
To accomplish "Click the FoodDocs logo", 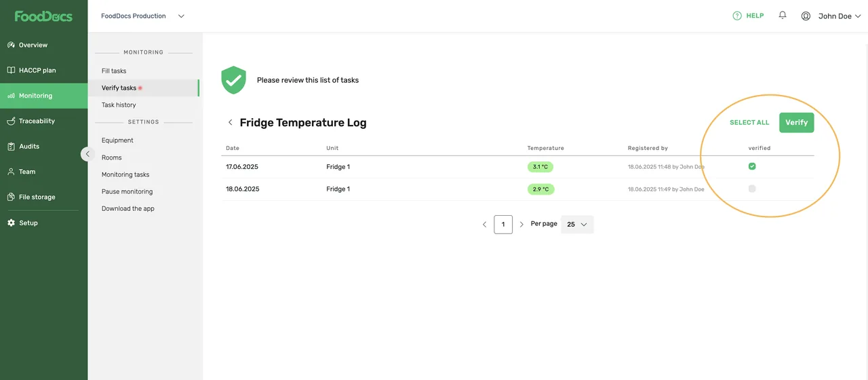I will coord(43,16).
